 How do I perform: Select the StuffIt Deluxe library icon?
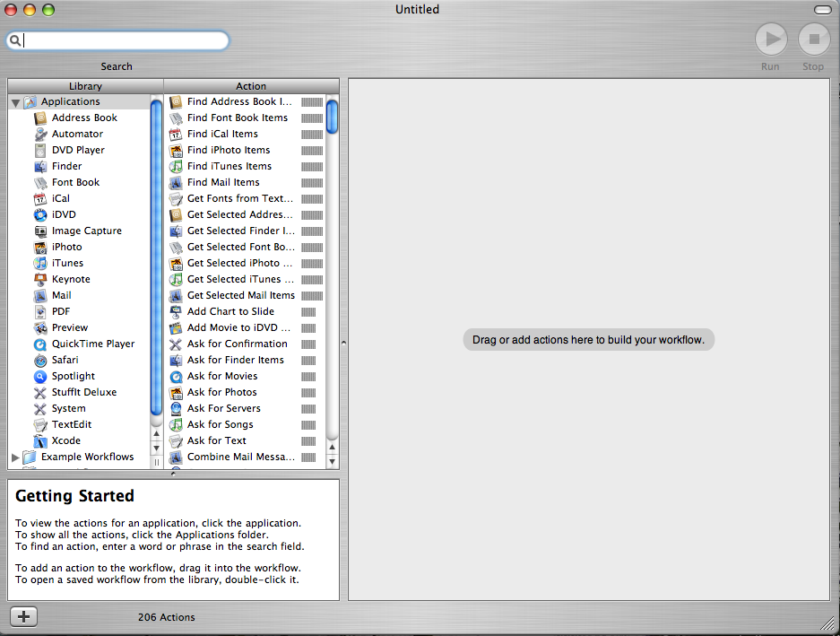point(40,393)
